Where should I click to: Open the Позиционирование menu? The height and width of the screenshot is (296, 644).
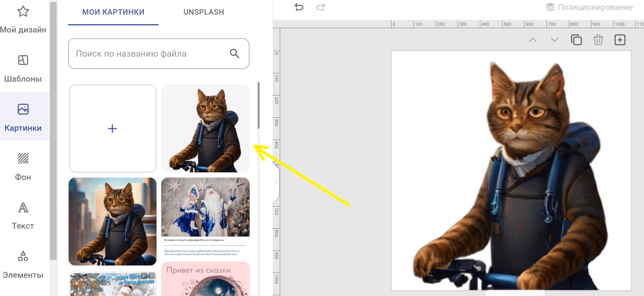[x=589, y=7]
